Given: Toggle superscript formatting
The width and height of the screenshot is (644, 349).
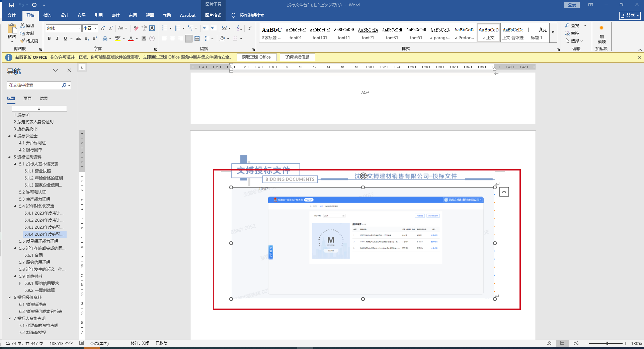Looking at the screenshot, I should click(x=95, y=38).
